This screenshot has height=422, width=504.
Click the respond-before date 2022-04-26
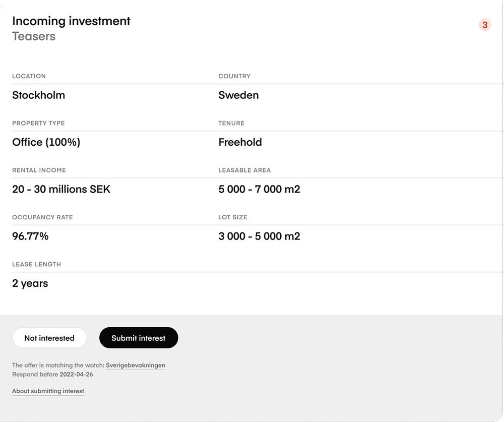click(77, 375)
